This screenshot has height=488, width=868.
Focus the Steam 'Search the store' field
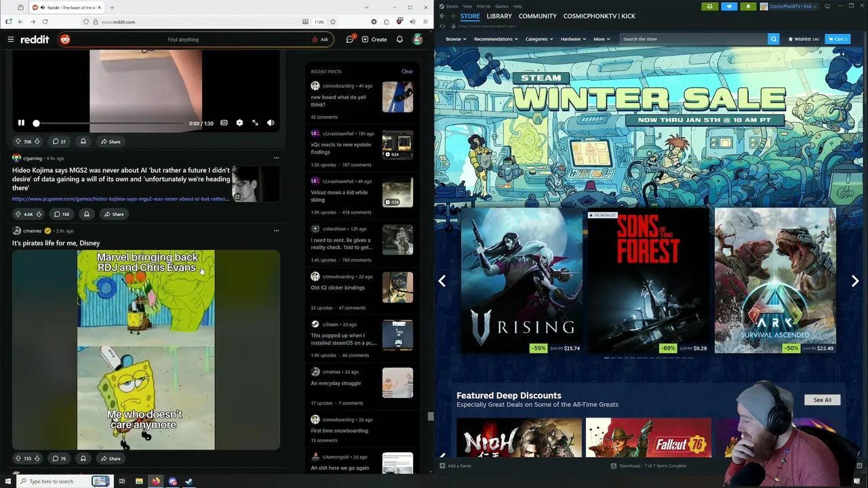(694, 39)
